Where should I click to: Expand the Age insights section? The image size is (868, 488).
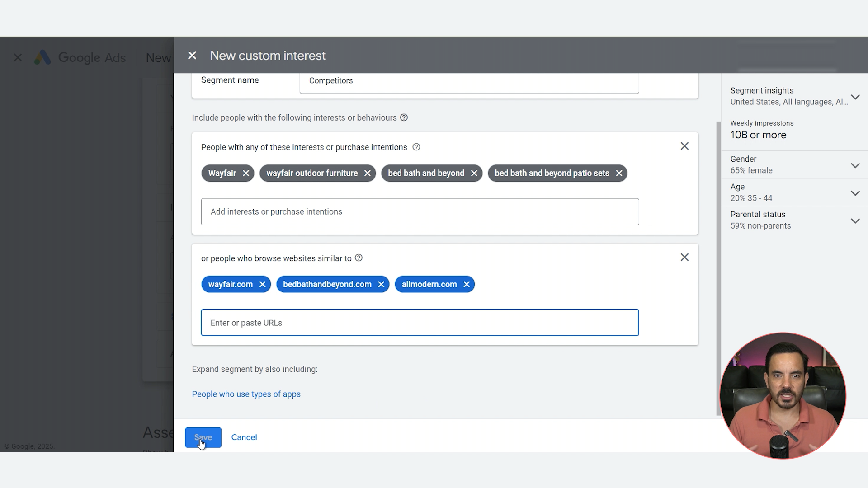click(x=855, y=193)
